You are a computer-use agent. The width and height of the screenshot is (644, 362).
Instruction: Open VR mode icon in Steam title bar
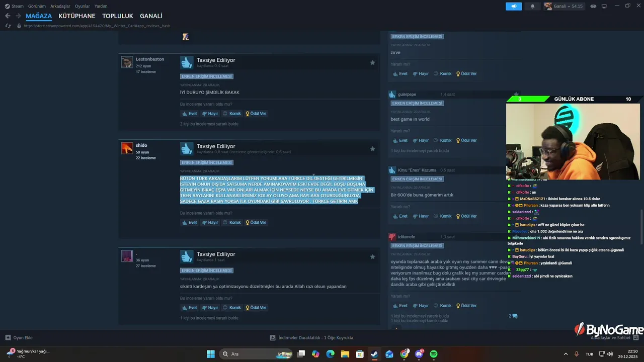click(593, 6)
